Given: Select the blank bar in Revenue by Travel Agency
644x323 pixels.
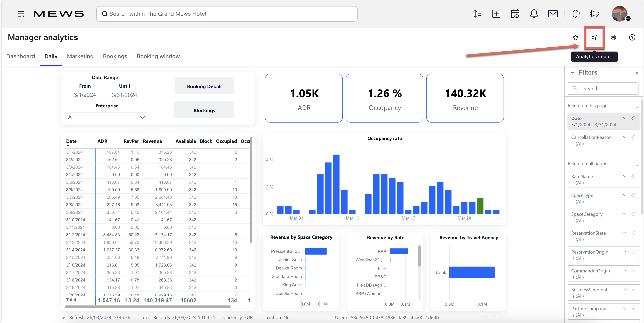Looking at the screenshot, I should pos(472,272).
